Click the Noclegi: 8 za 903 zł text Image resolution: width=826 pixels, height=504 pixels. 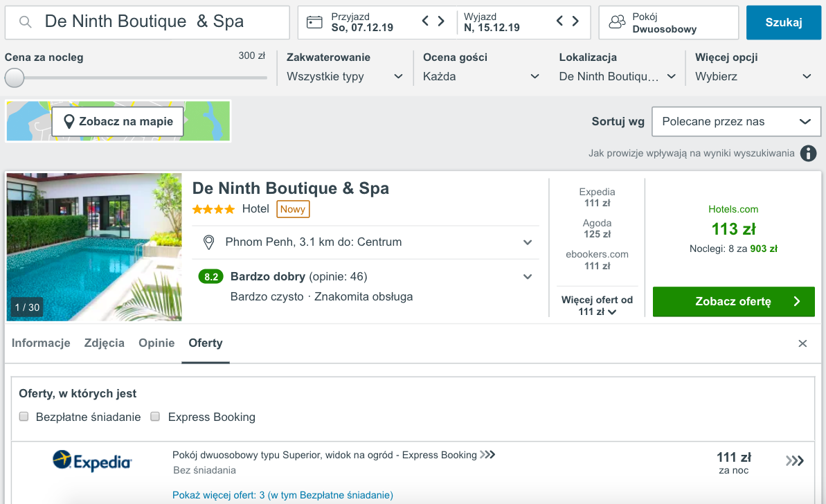(733, 249)
